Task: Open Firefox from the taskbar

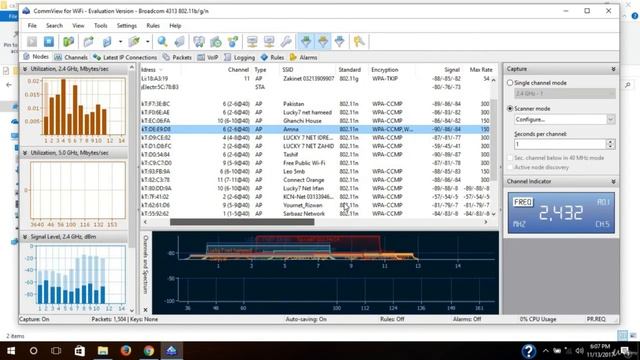Action: click(126, 351)
